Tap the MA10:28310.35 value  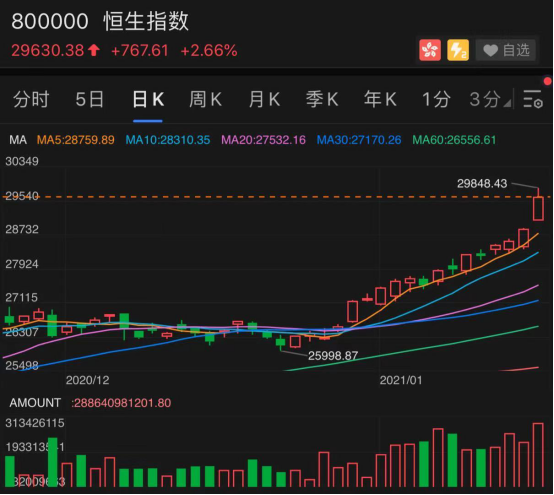click(168, 140)
